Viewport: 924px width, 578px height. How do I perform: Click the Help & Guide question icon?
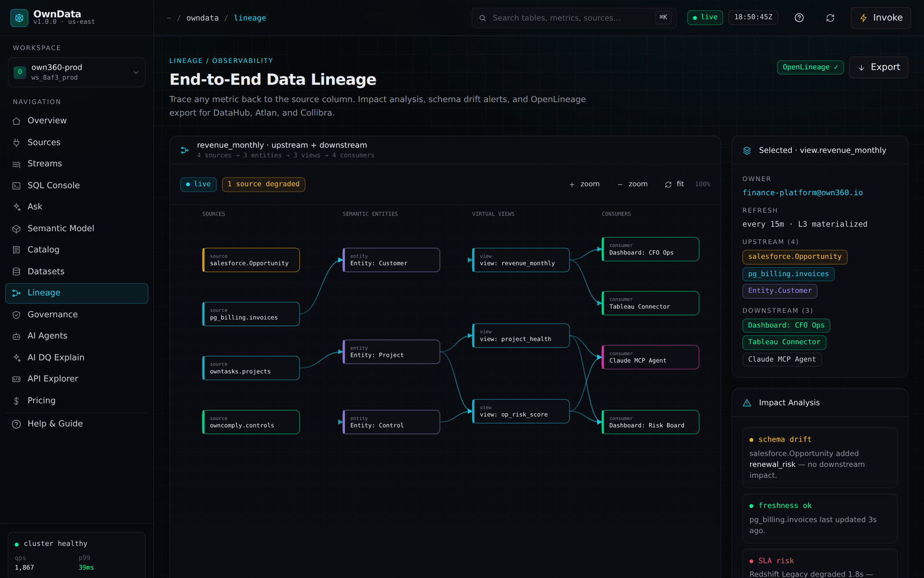coord(16,424)
